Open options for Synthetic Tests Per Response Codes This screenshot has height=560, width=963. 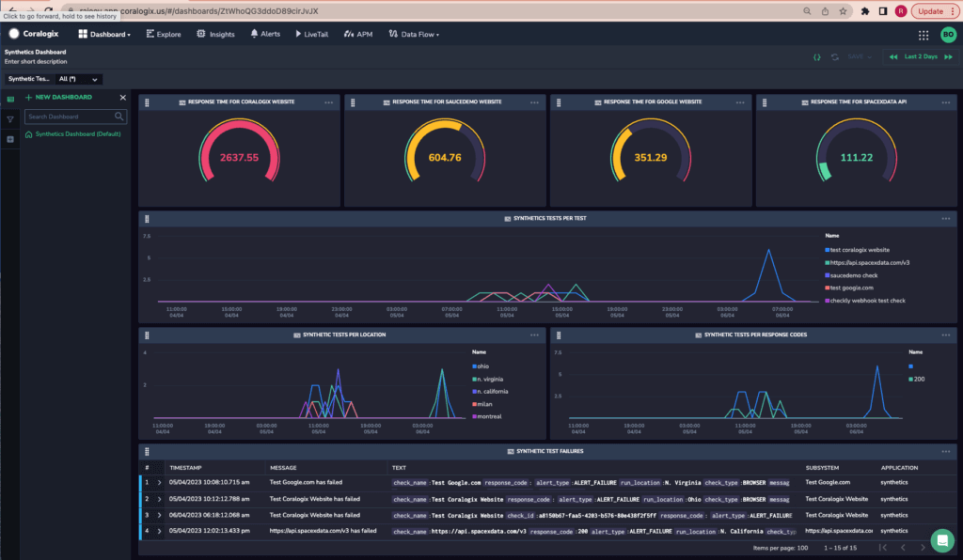coord(946,334)
